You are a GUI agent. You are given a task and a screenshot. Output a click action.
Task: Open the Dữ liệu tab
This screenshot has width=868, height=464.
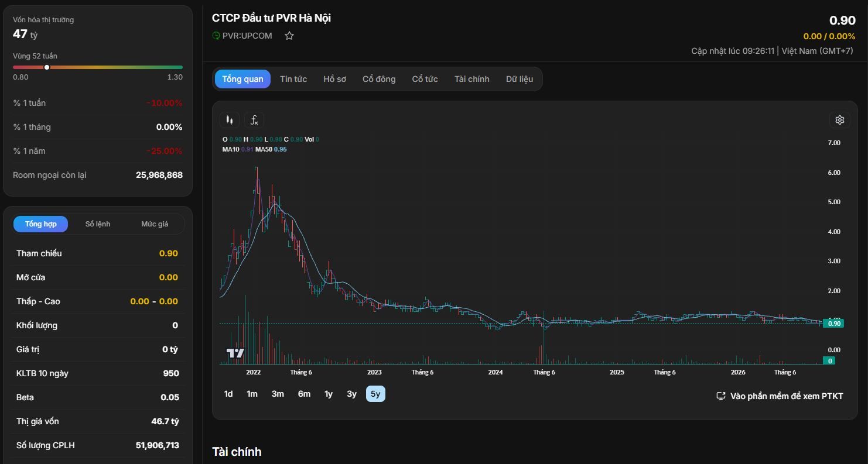pyautogui.click(x=520, y=79)
